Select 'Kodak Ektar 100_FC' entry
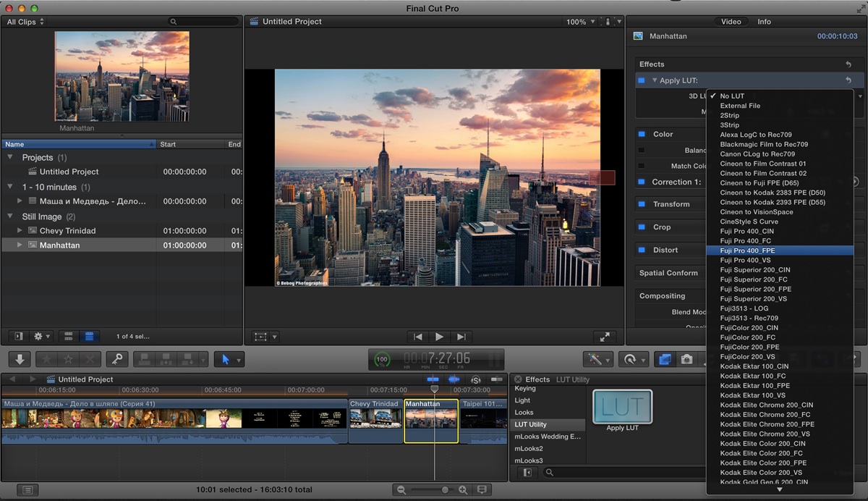The width and height of the screenshot is (868, 501). 780,376
